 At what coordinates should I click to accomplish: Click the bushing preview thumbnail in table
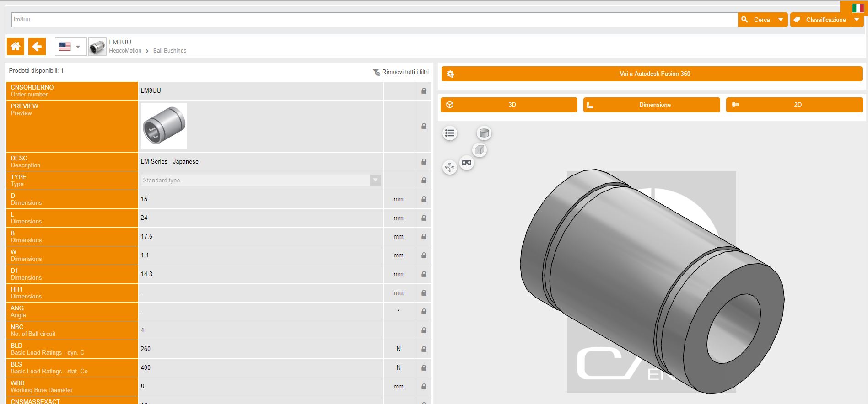164,126
